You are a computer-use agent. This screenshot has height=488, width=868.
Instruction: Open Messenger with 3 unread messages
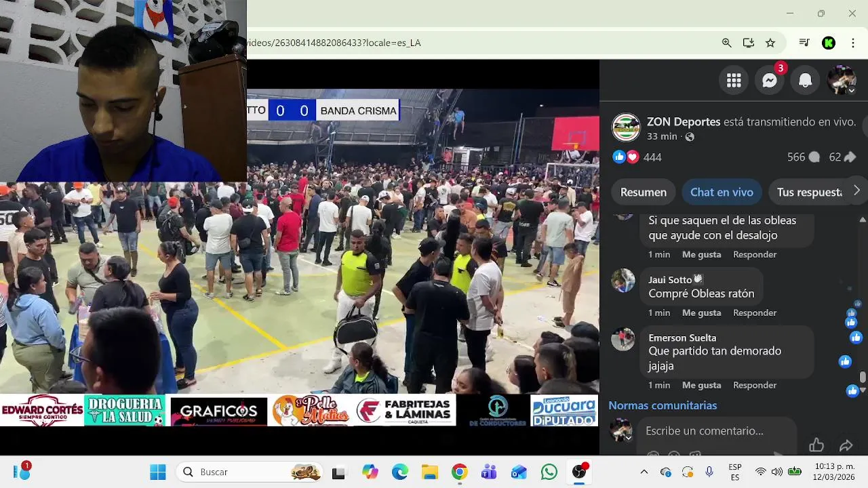point(770,81)
